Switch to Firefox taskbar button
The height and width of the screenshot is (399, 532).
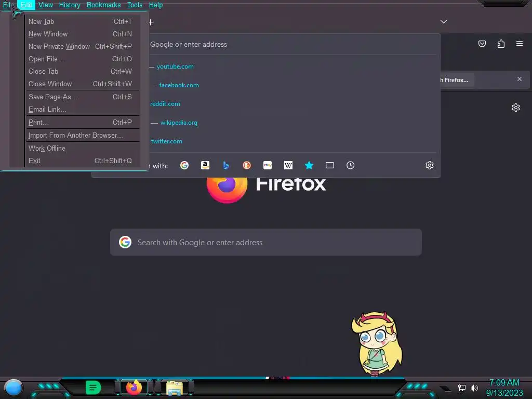(134, 387)
